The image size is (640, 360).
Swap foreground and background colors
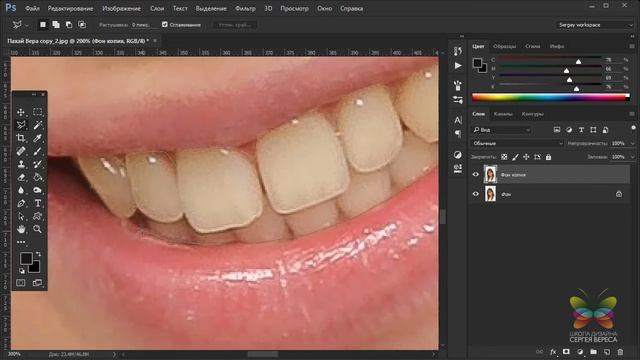38,254
